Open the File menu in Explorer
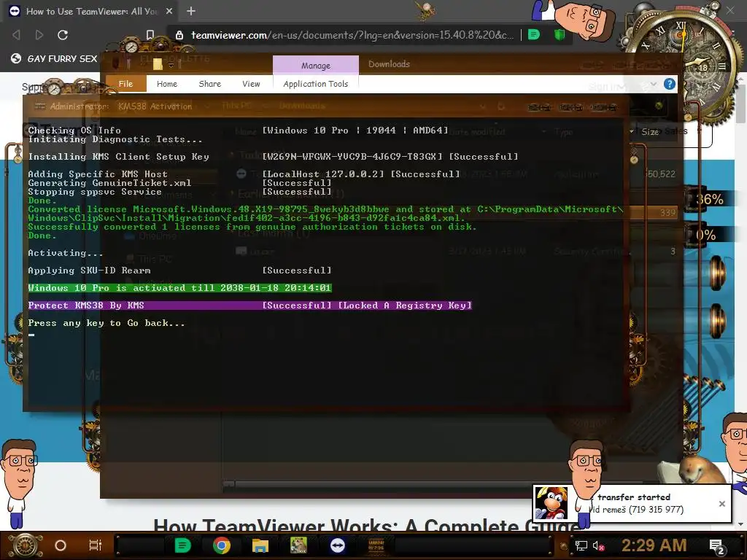This screenshot has height=560, width=747. [125, 84]
